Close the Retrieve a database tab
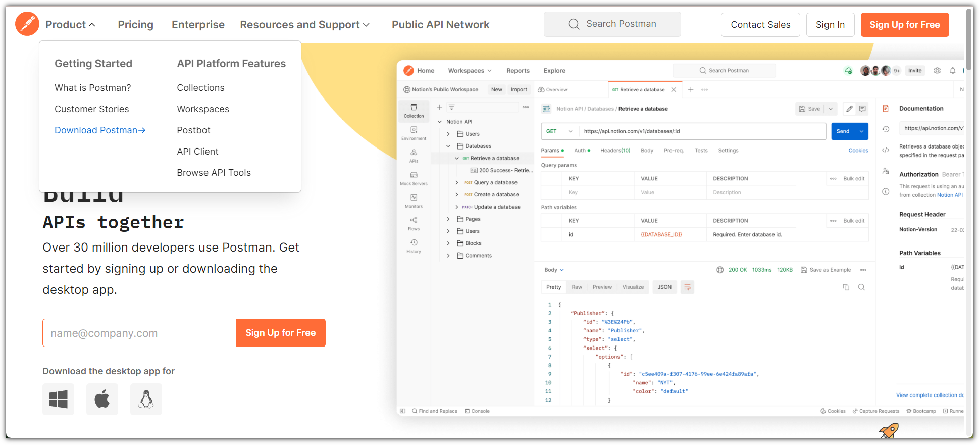 [x=674, y=89]
